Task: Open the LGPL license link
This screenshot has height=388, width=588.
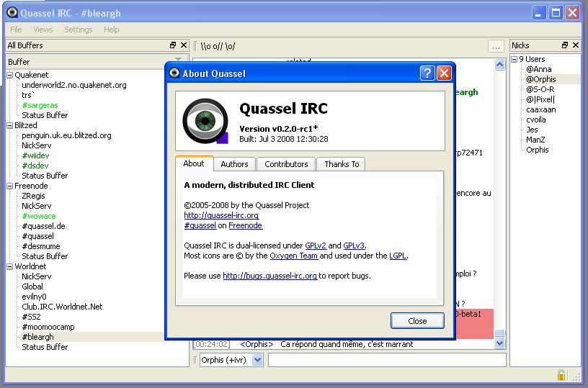Action: pos(398,256)
